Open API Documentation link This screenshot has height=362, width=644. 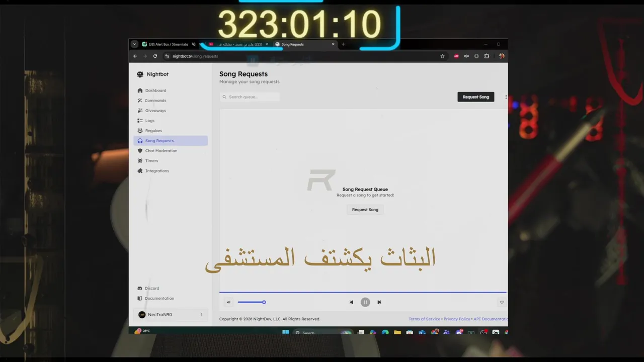[491, 319]
